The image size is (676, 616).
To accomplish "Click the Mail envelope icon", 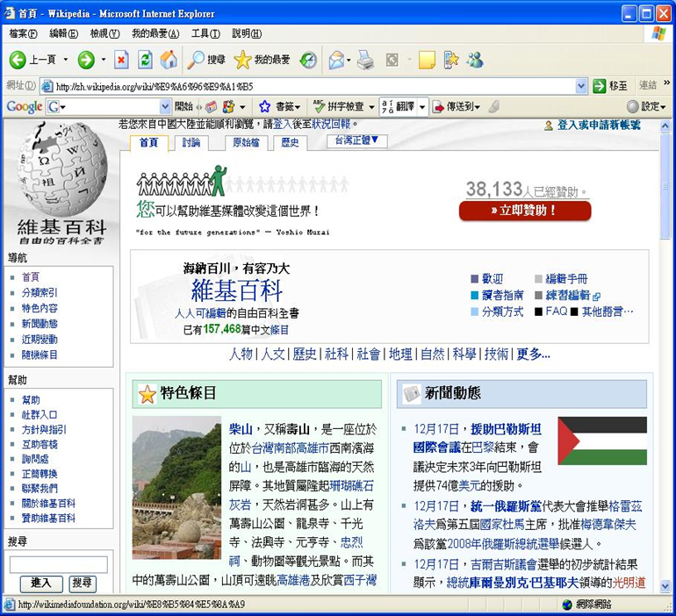I will [337, 60].
